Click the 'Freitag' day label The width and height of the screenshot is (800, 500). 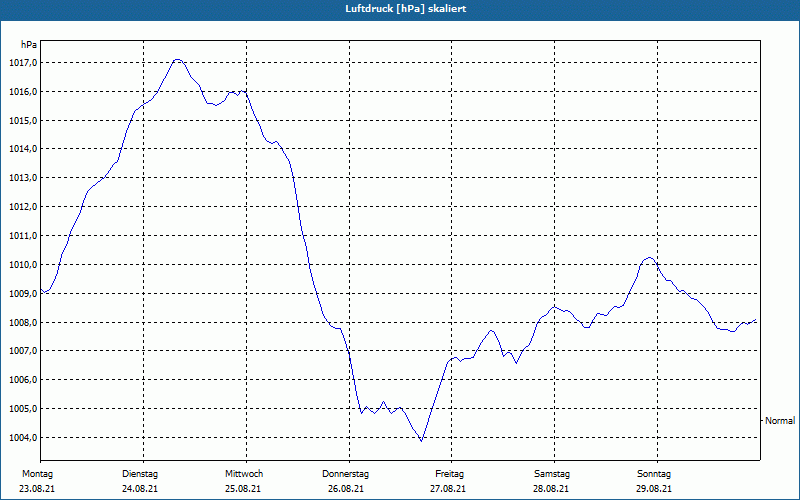click(449, 474)
